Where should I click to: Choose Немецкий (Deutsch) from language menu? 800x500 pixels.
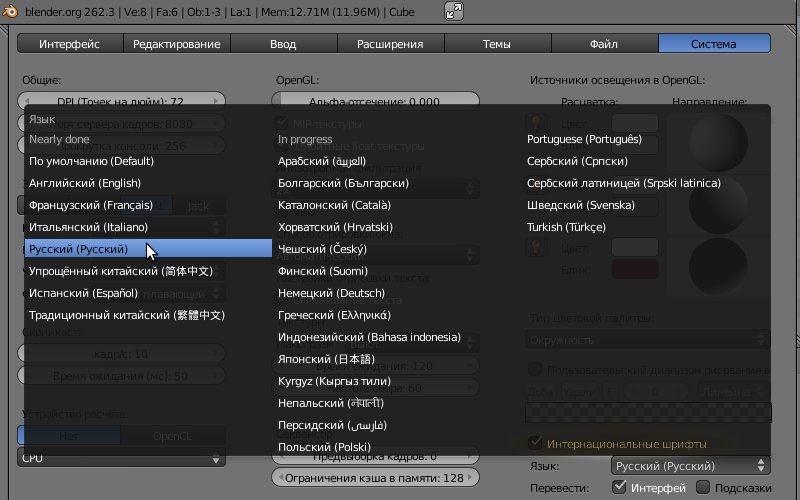pos(331,293)
